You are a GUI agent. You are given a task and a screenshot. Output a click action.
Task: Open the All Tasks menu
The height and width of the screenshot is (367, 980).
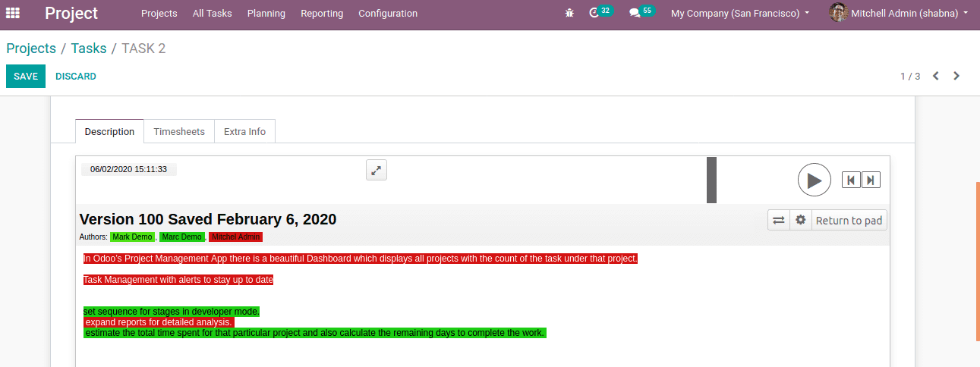[x=213, y=14]
